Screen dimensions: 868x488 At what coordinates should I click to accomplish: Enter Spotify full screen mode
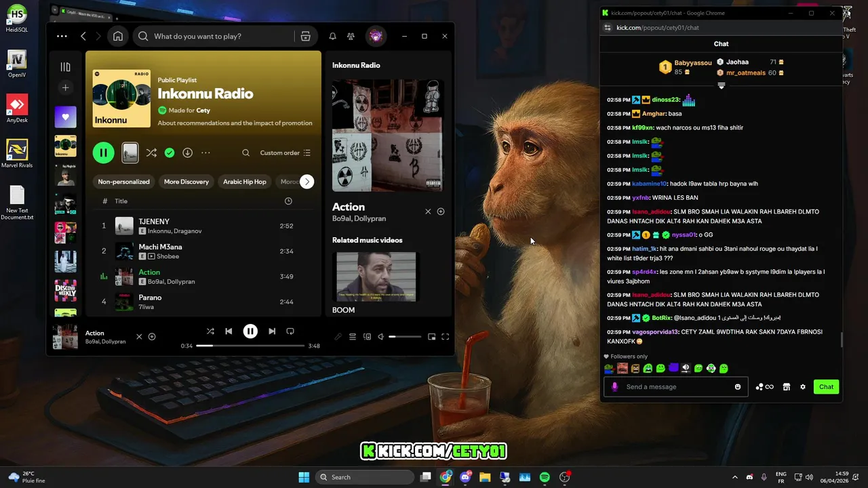click(x=446, y=337)
